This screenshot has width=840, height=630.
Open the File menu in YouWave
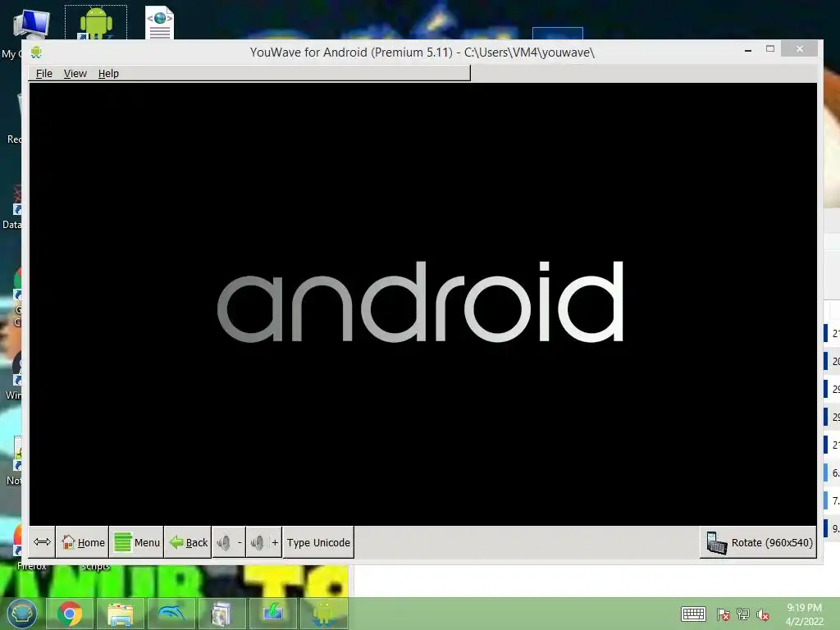(x=44, y=73)
